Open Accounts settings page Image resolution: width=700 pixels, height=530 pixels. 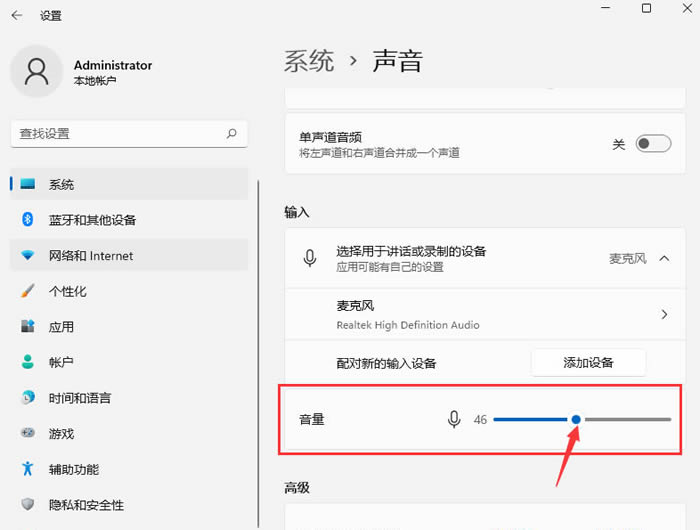point(61,362)
